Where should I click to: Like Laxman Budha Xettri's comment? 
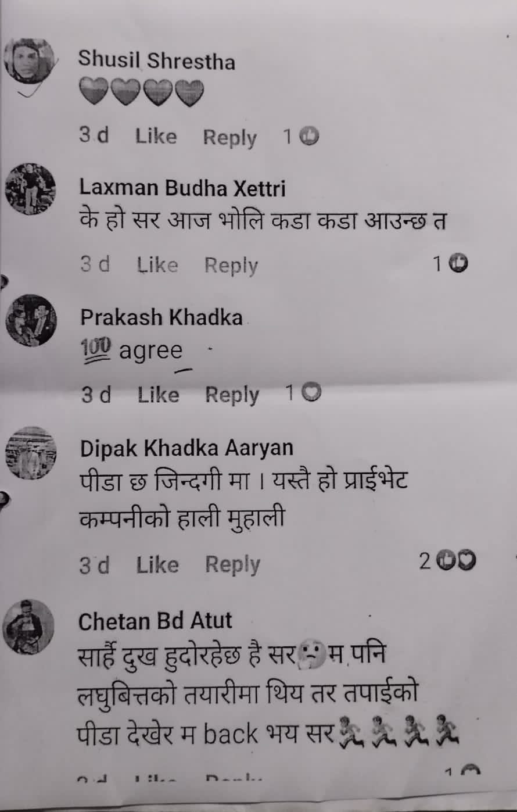(157, 265)
